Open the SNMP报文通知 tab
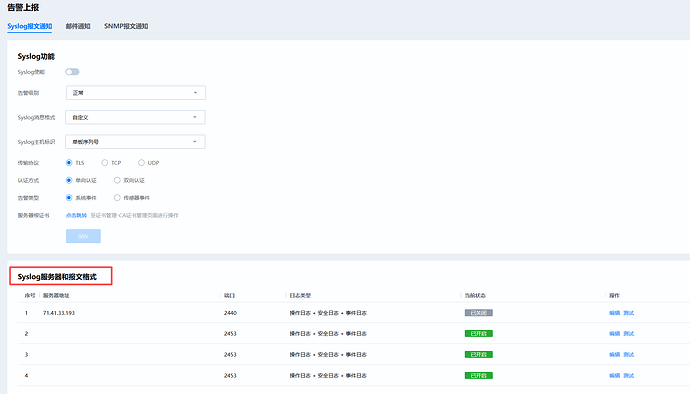This screenshot has height=394, width=690. pos(126,26)
